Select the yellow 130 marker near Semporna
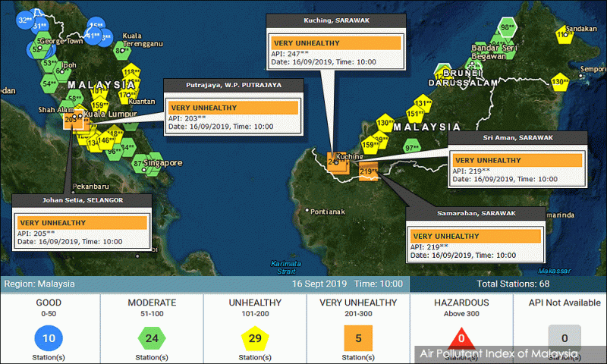607x364 pixels. click(x=560, y=81)
